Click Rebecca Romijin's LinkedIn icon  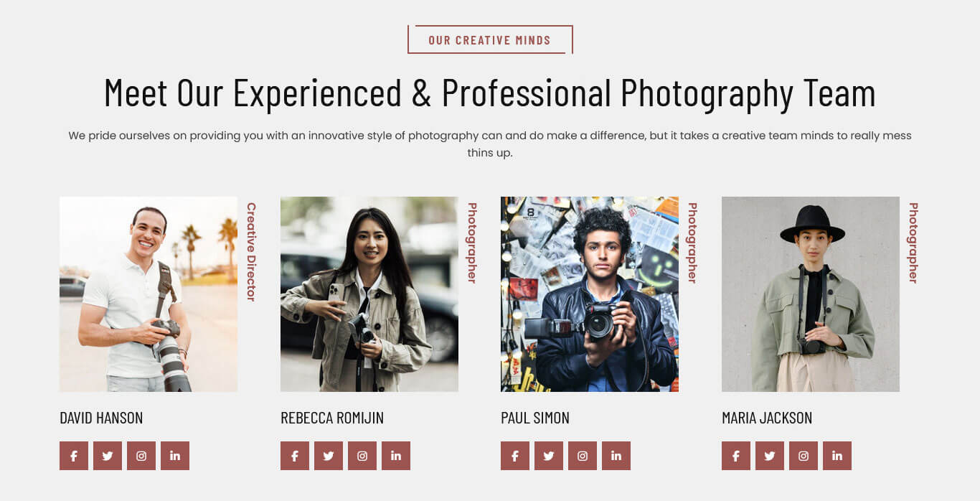pos(396,456)
